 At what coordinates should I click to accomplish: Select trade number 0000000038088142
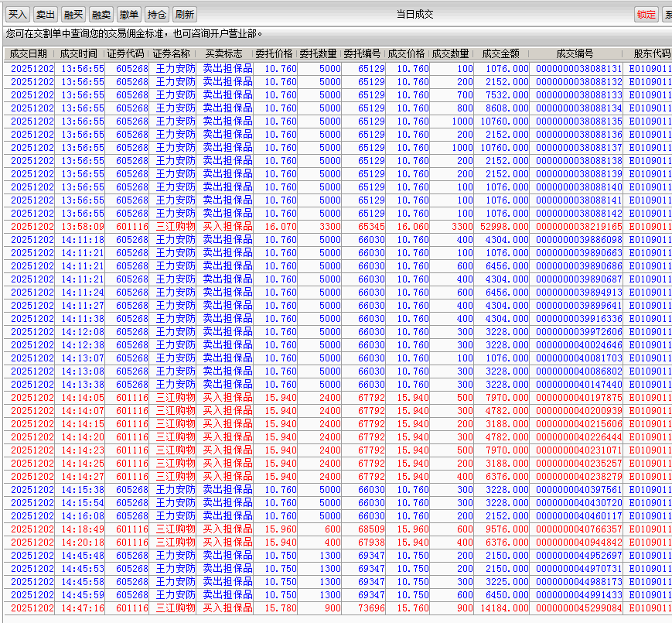(578, 214)
